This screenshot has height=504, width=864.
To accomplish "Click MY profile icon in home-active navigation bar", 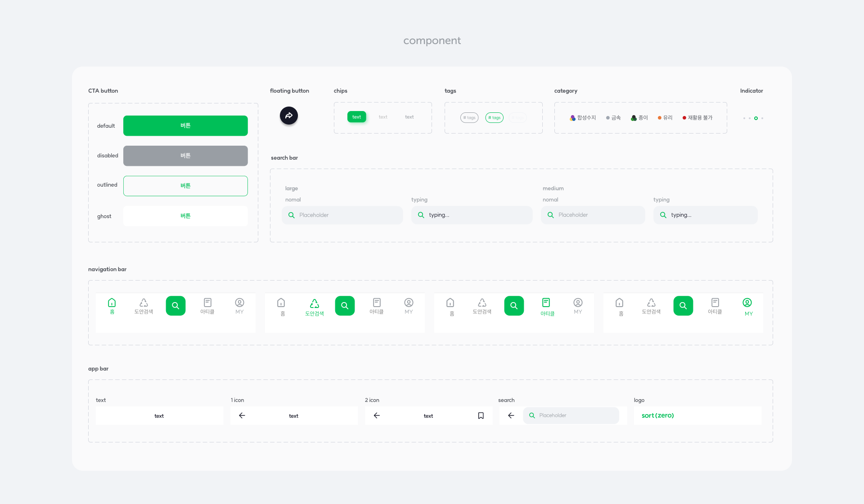I will (239, 303).
